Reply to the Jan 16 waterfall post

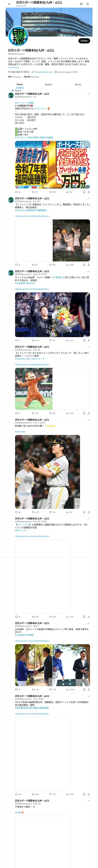point(18,265)
